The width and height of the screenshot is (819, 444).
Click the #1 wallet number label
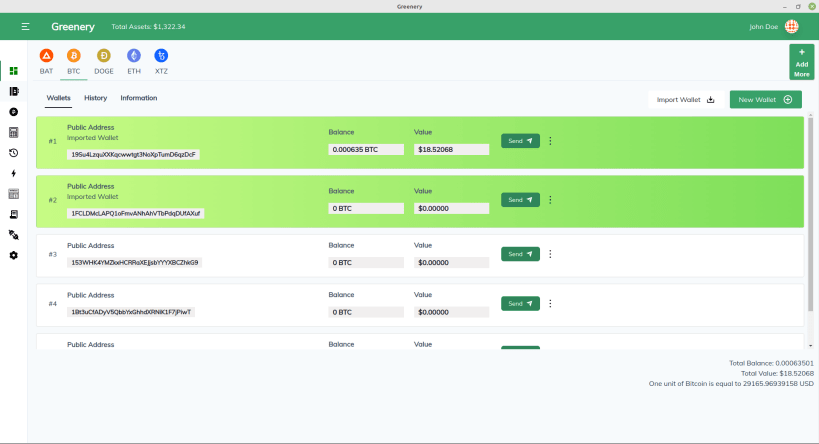click(x=53, y=142)
